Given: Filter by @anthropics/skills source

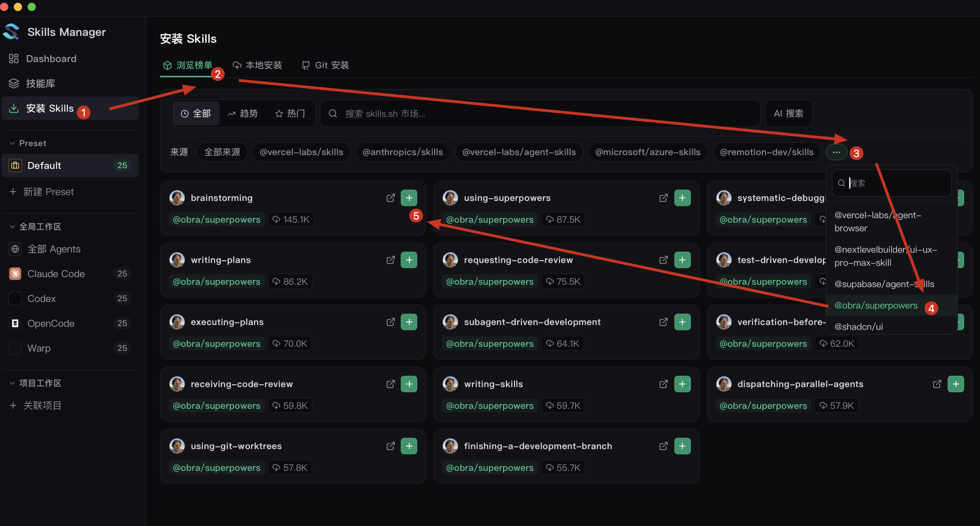Looking at the screenshot, I should (x=402, y=152).
